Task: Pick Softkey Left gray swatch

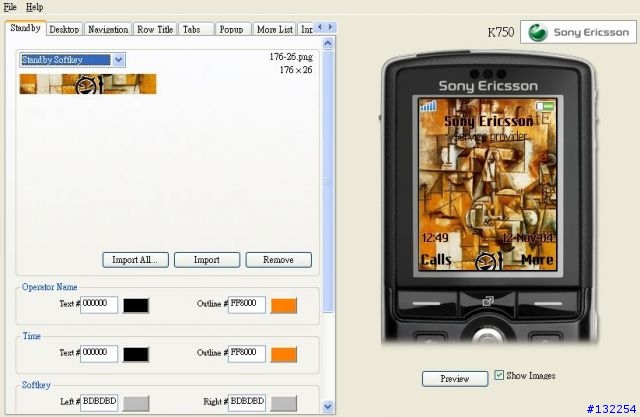Action: pyautogui.click(x=136, y=404)
